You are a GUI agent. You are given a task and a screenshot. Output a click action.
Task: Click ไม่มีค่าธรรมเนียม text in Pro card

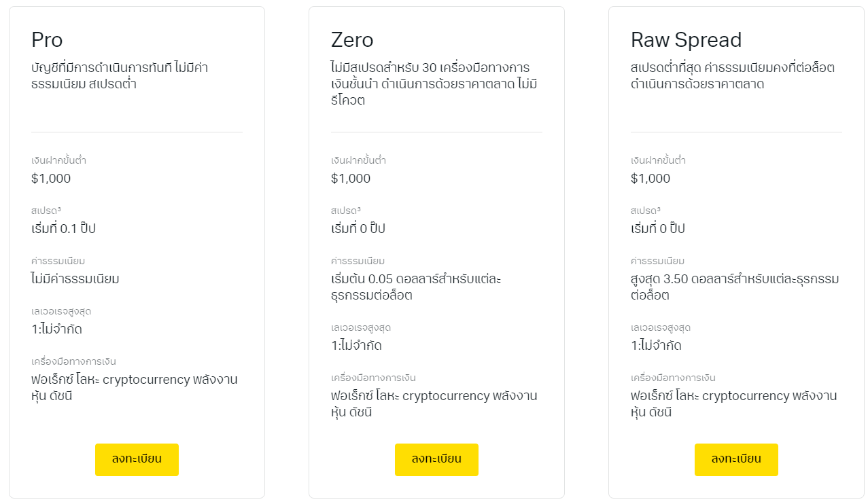click(x=75, y=278)
